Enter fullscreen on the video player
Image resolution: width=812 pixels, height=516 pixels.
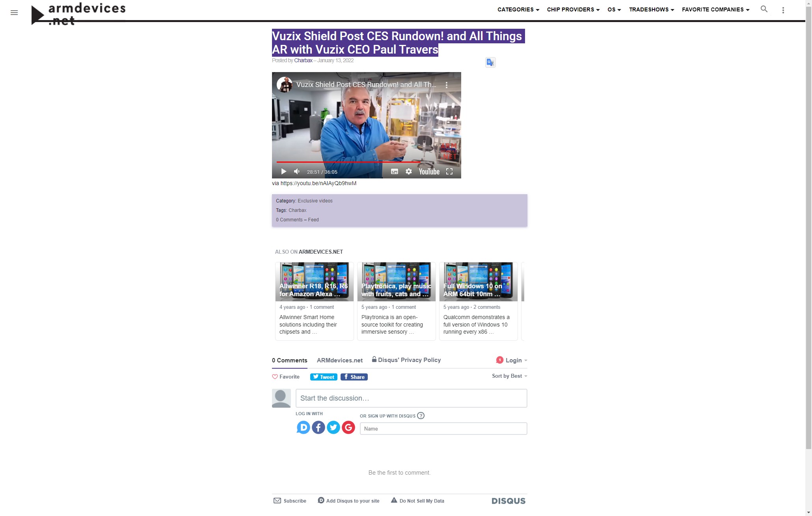[x=449, y=171]
